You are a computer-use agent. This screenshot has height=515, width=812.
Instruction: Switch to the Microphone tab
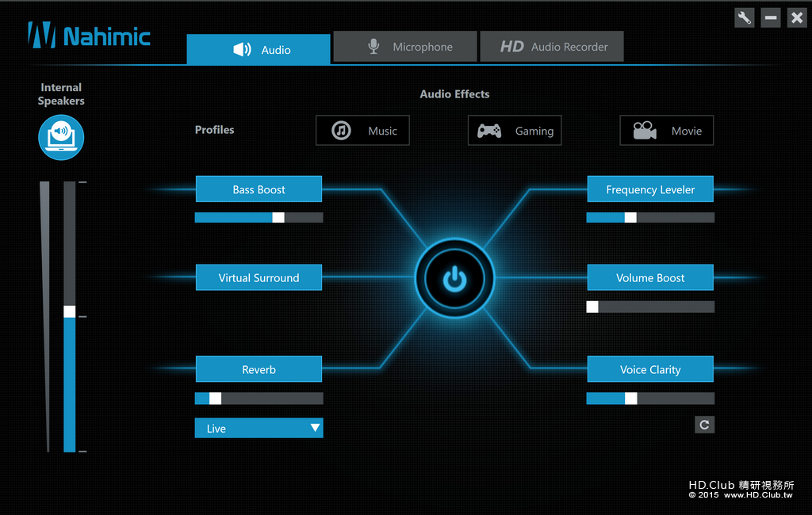coord(405,47)
